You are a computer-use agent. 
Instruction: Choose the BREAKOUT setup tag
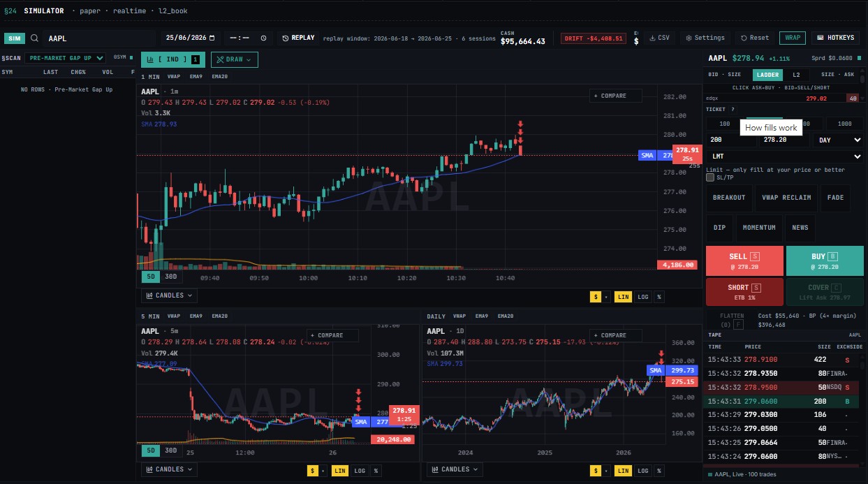click(729, 198)
